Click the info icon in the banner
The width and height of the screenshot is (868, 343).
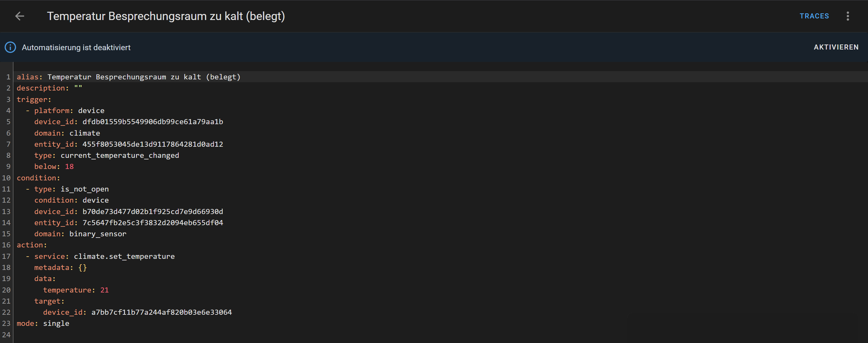tap(10, 48)
